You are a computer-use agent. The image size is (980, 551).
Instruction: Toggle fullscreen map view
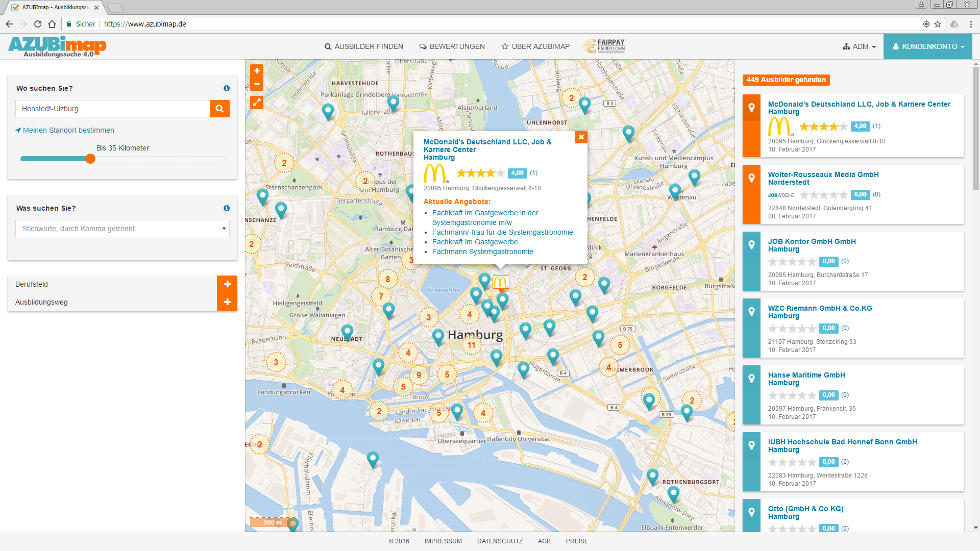point(257,103)
